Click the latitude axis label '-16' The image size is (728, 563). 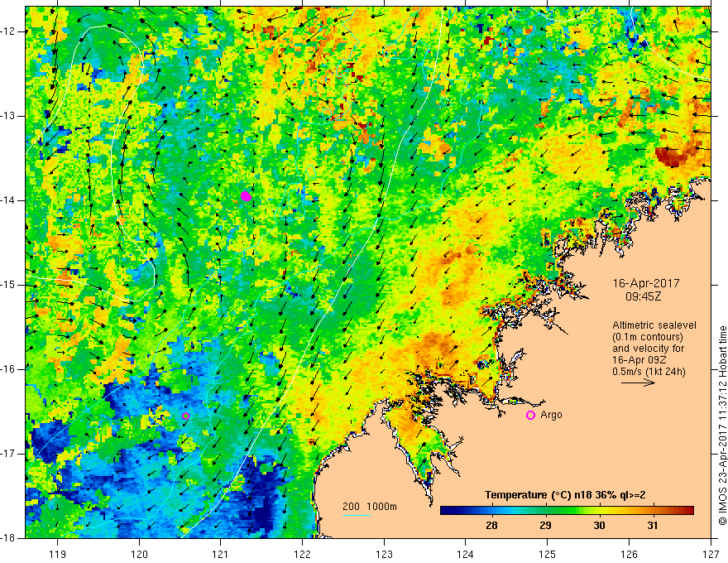[x=8, y=369]
